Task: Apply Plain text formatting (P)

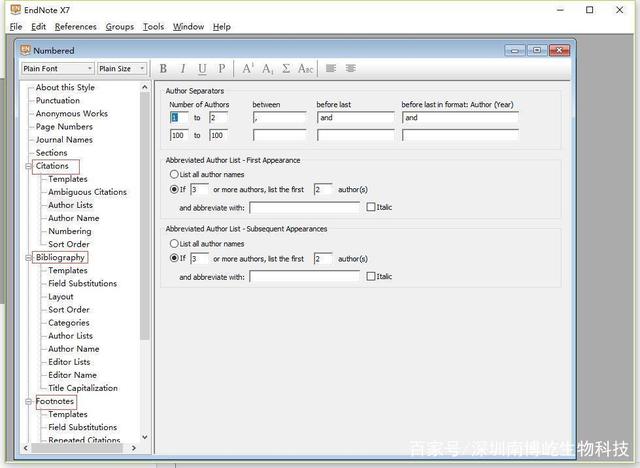Action: 221,69
